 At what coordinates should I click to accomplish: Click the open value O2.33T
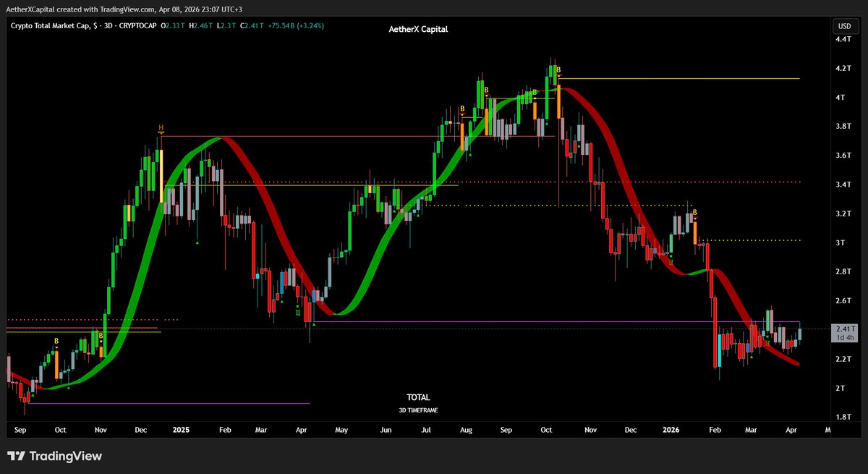(174, 25)
